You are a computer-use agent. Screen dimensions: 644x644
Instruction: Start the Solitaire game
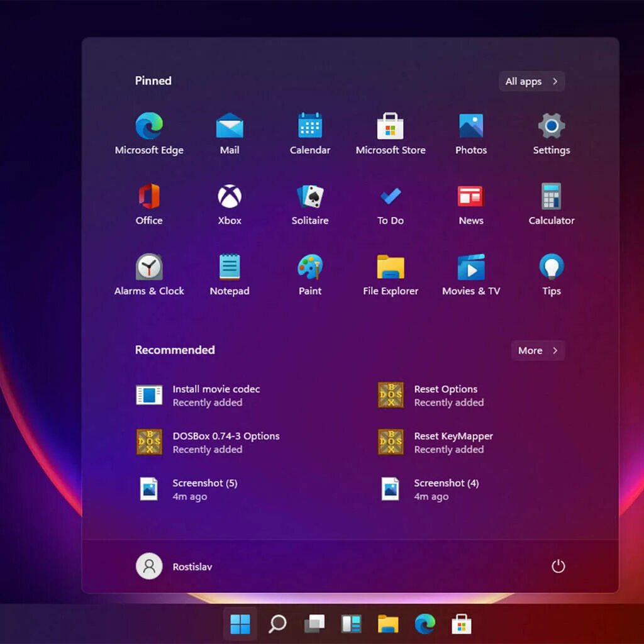click(310, 204)
